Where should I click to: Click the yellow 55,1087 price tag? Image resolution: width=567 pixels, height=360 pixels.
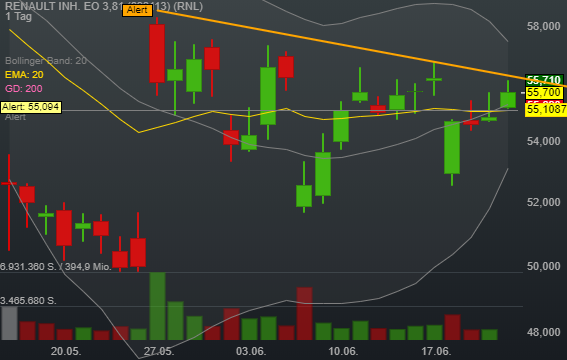pos(546,109)
